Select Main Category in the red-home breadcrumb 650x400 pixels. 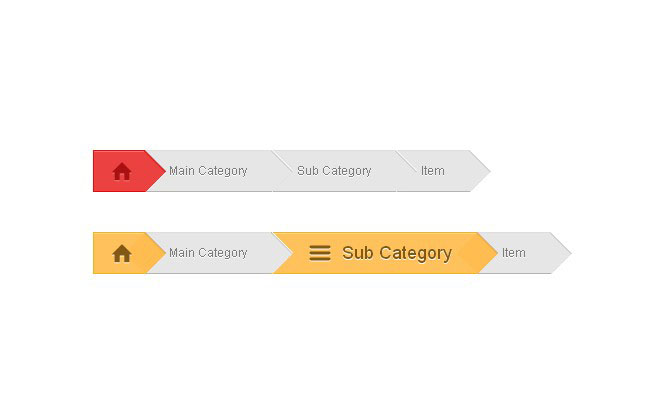(208, 171)
